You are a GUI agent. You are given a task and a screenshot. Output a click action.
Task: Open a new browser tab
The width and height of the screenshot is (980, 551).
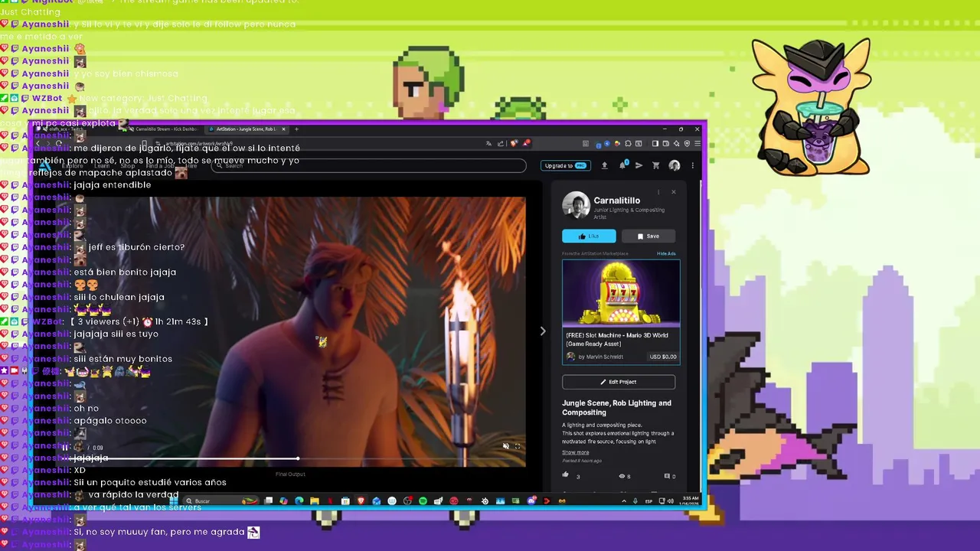coord(296,129)
